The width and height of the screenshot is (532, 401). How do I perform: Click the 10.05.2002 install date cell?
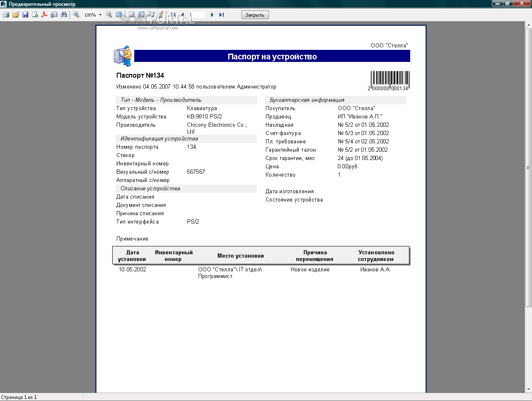click(133, 269)
